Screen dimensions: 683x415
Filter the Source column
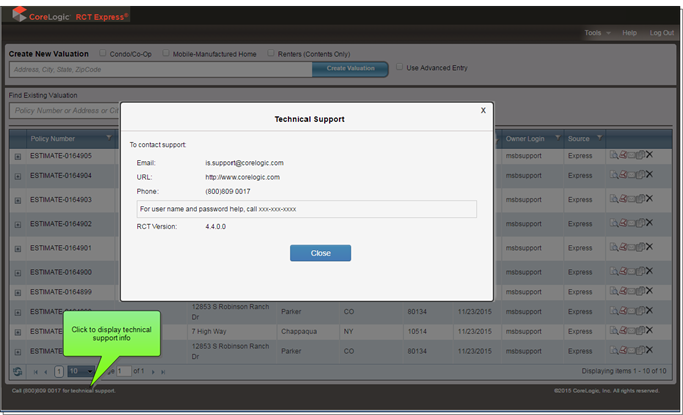[599, 138]
